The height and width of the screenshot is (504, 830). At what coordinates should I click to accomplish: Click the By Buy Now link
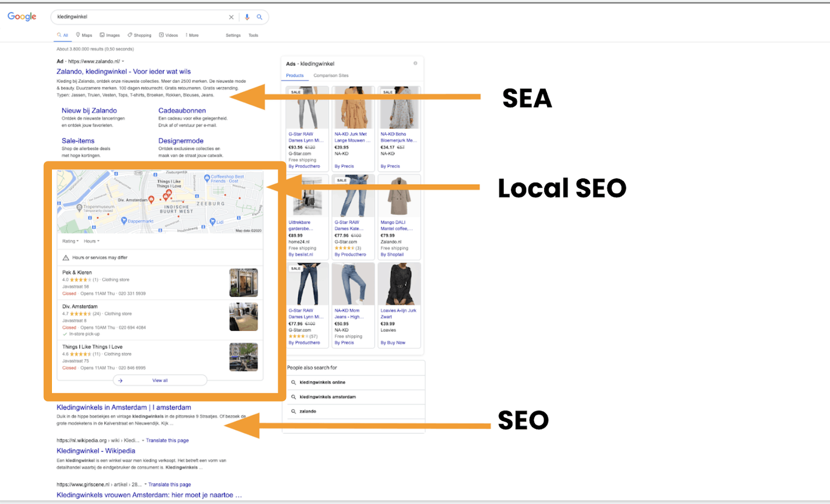pos(393,343)
